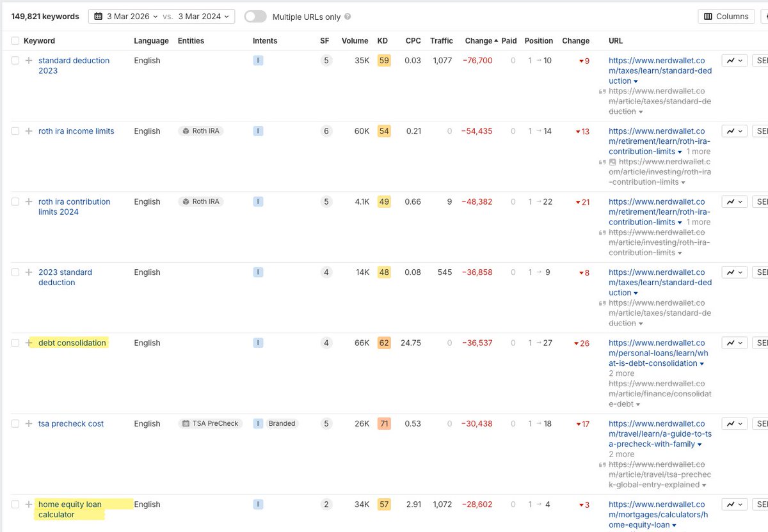Image resolution: width=768 pixels, height=532 pixels.
Task: Click the TSA PreCheck entity tag
Action: tap(211, 424)
